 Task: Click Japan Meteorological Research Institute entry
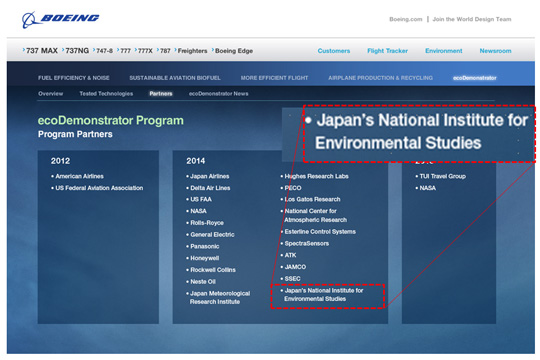[x=220, y=298]
